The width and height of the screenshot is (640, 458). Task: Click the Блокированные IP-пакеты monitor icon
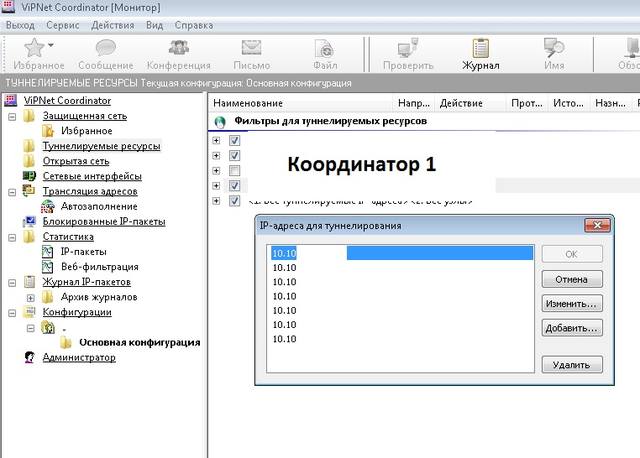coord(29,221)
